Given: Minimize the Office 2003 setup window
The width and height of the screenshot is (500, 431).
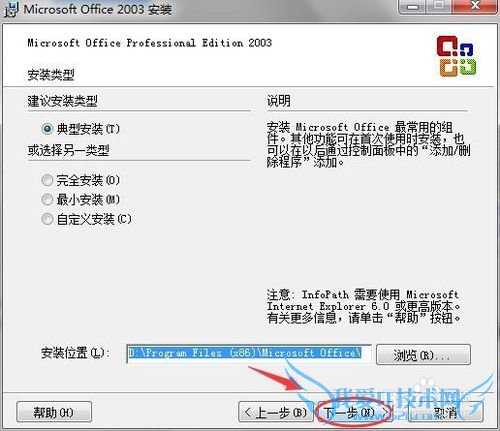Looking at the screenshot, I should (413, 7).
